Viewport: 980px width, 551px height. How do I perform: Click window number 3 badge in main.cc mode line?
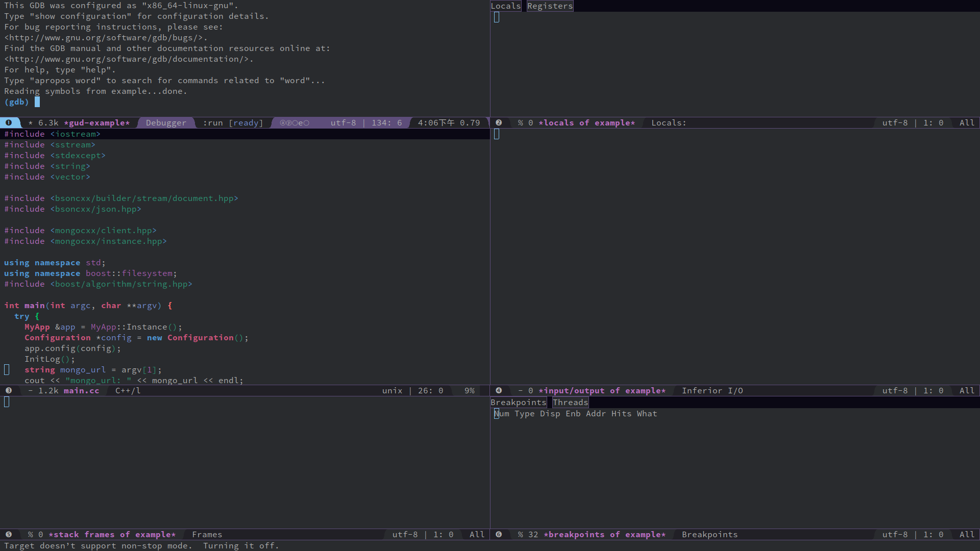[9, 391]
